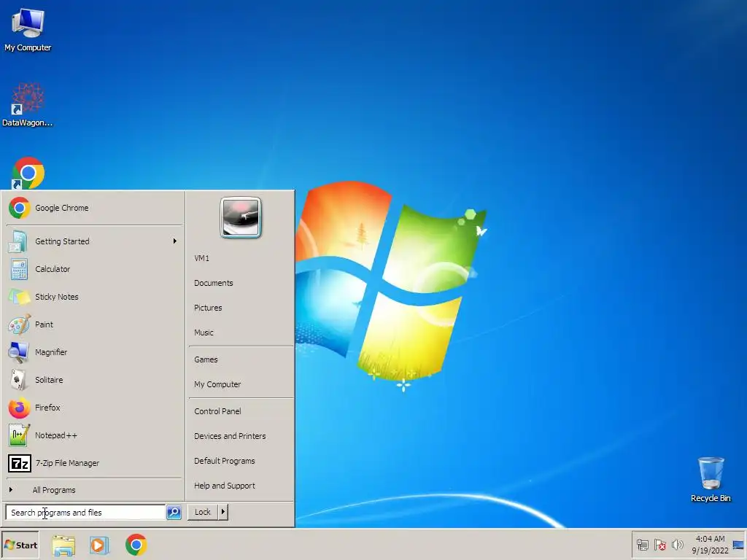Open Games from the Start menu
Viewport: 747px width, 560px height.
tap(240, 359)
